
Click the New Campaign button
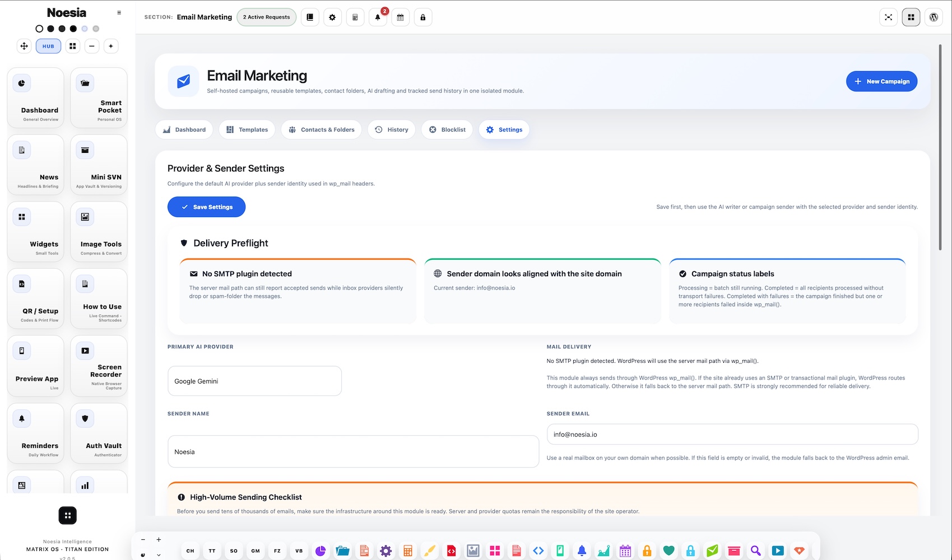tap(881, 81)
